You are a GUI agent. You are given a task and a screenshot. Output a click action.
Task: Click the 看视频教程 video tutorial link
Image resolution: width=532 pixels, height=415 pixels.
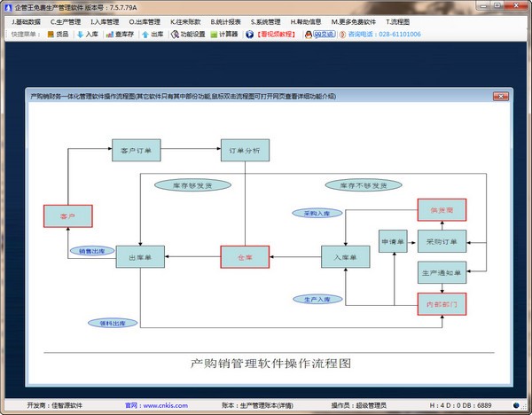coord(278,35)
